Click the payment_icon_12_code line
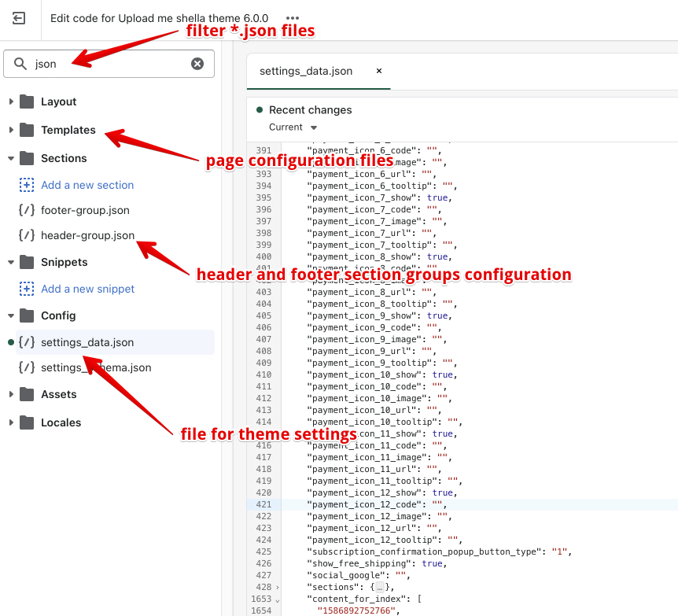Image resolution: width=678 pixels, height=616 pixels. pos(377,504)
